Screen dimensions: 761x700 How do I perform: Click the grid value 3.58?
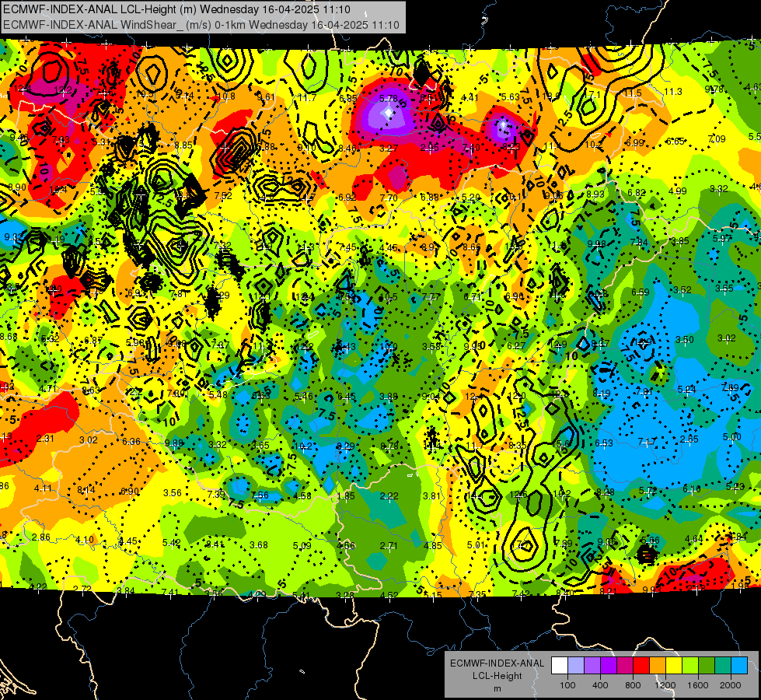(x=431, y=347)
